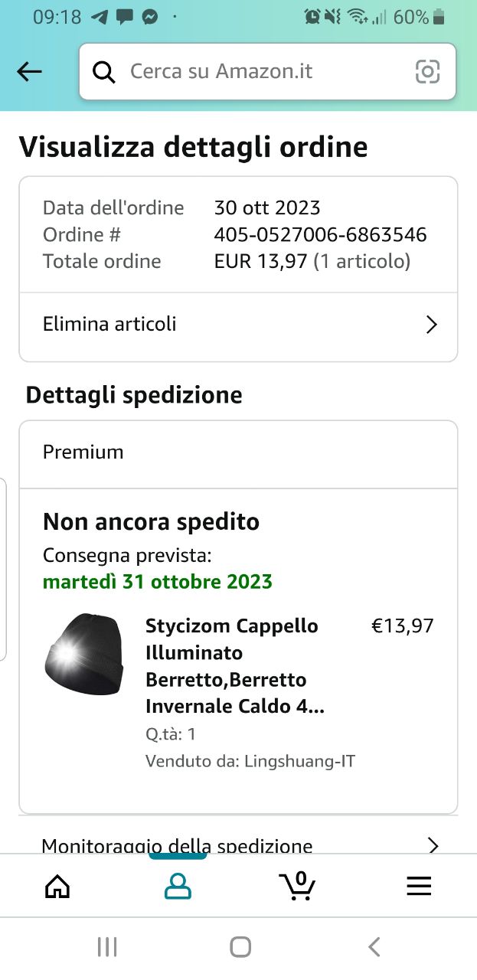This screenshot has height=980, width=477.
Task: Select Elimina articoli row
Action: [x=230, y=325]
